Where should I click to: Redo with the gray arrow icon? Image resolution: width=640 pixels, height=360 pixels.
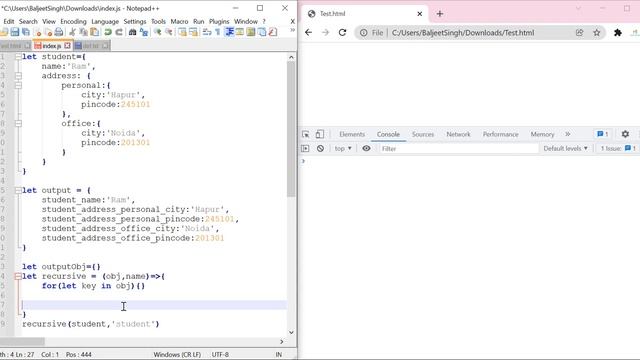tap(119, 32)
